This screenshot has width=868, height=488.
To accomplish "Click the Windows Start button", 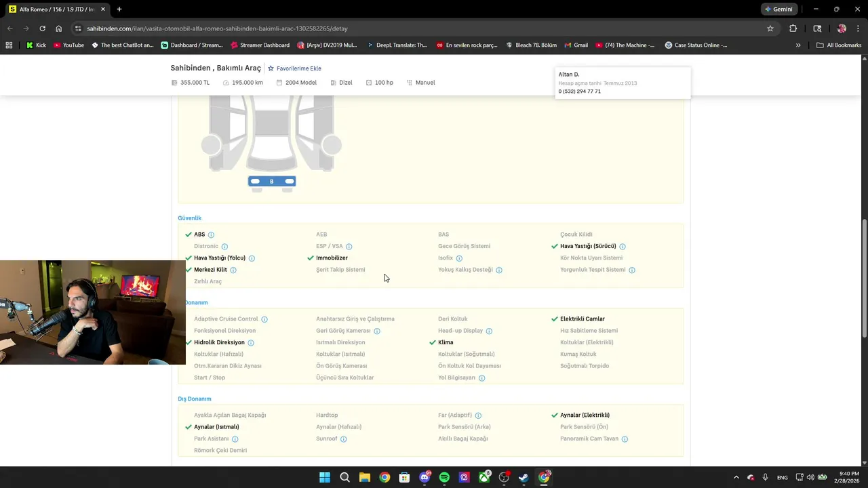I will pyautogui.click(x=325, y=477).
